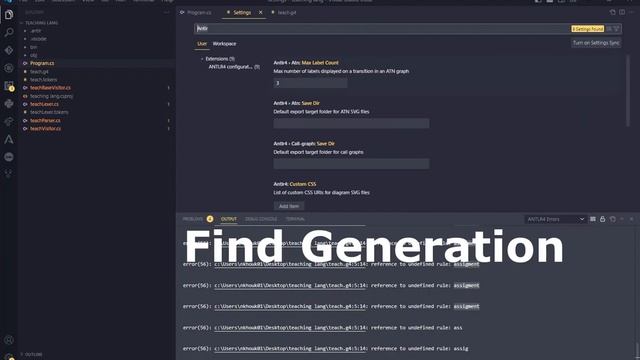Click the Open Settings (JSON) icon in editor title
The height and width of the screenshot is (360, 640).
(x=612, y=13)
